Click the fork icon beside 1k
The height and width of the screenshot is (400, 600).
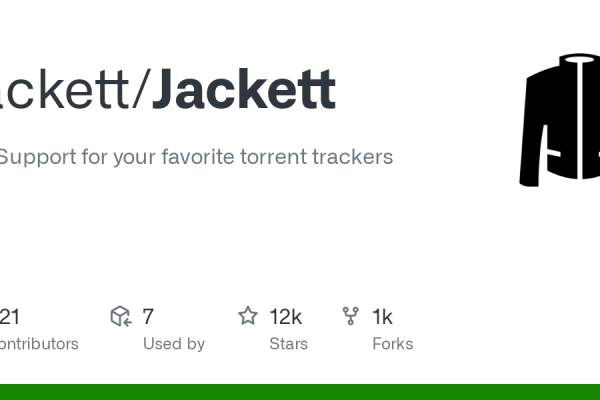click(350, 317)
